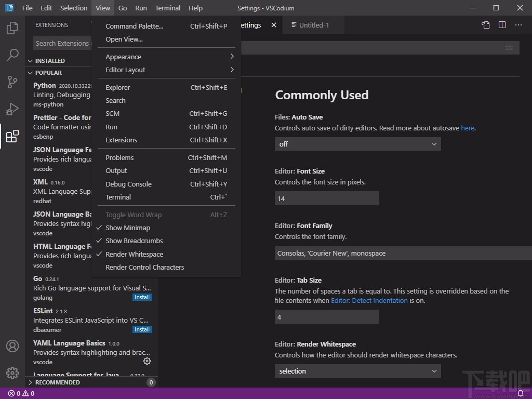Toggle Show Minimap in the View menu
This screenshot has width=532, height=399.
click(128, 228)
